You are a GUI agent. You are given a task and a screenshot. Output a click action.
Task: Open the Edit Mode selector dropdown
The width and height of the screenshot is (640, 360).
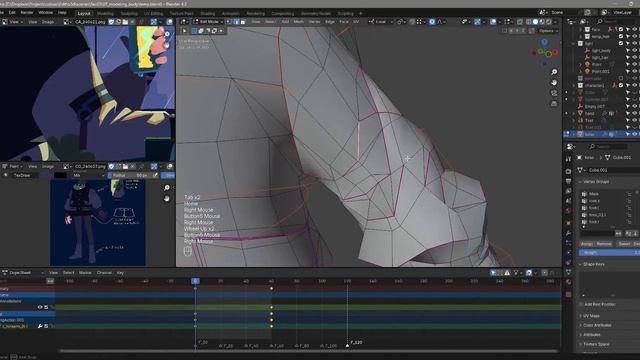(208, 22)
